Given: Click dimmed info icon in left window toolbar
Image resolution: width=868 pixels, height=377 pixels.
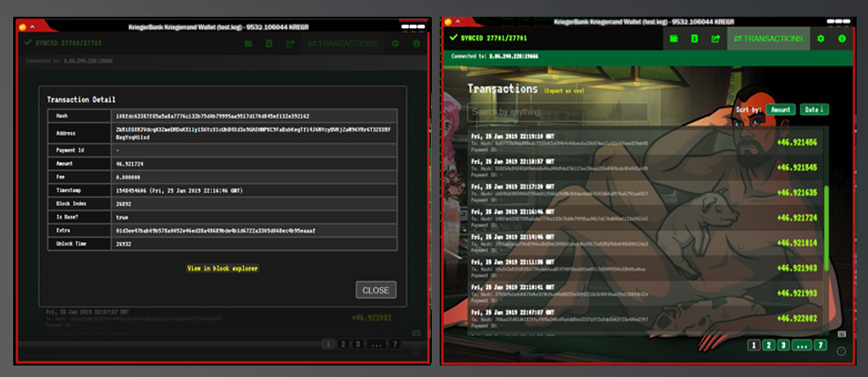Looking at the screenshot, I should click(416, 43).
